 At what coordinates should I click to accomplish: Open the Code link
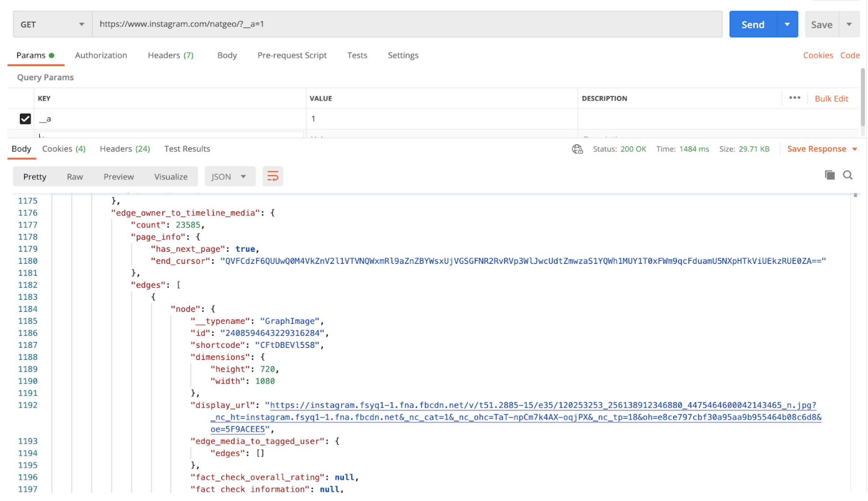coord(850,55)
